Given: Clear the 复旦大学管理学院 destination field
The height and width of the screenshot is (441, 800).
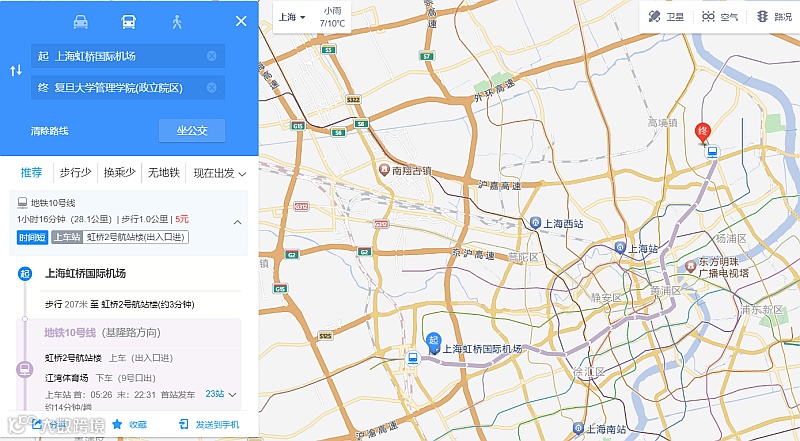Looking at the screenshot, I should (x=212, y=88).
